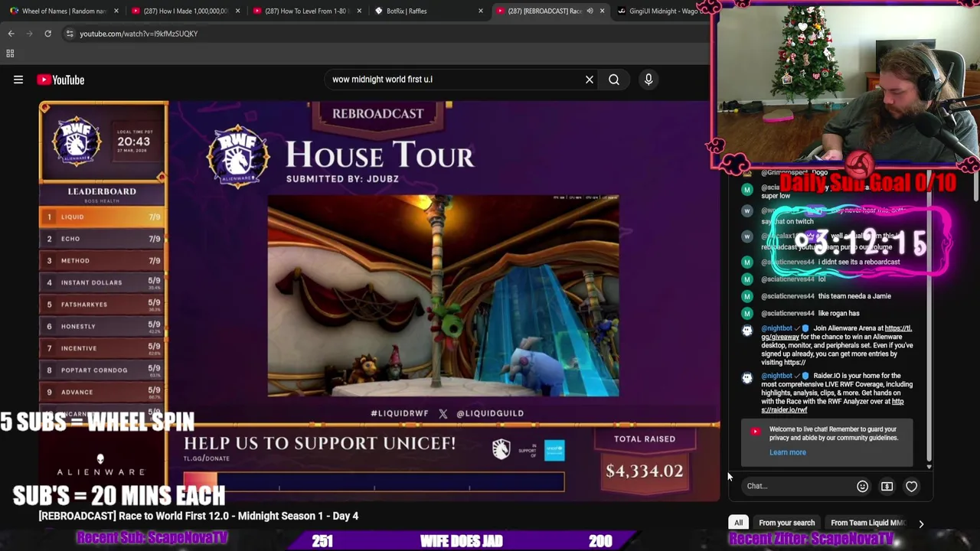980x551 pixels.
Task: Select the All filter chip
Action: coord(738,523)
